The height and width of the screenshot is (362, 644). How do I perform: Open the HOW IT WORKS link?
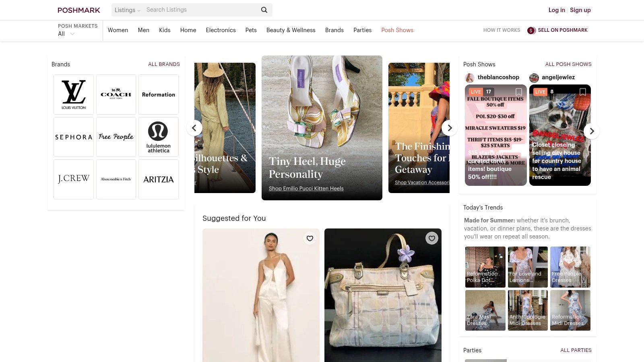click(x=502, y=30)
